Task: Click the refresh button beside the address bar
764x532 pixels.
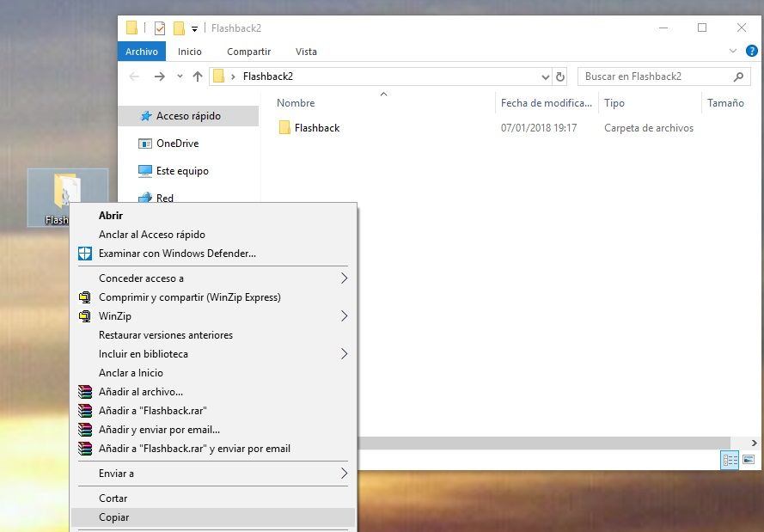Action: pyautogui.click(x=561, y=76)
